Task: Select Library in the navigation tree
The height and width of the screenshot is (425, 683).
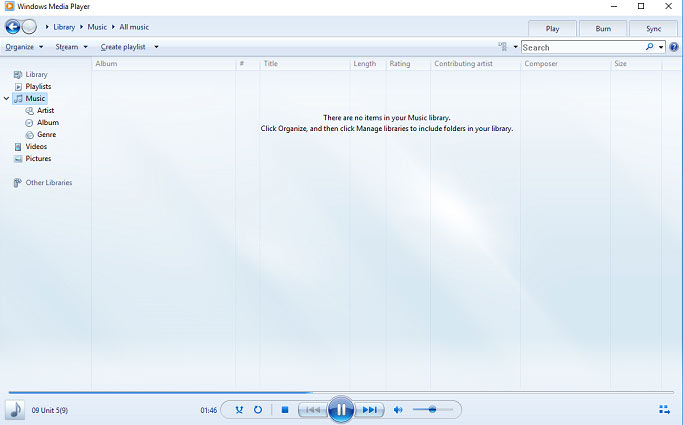Action: (31, 74)
